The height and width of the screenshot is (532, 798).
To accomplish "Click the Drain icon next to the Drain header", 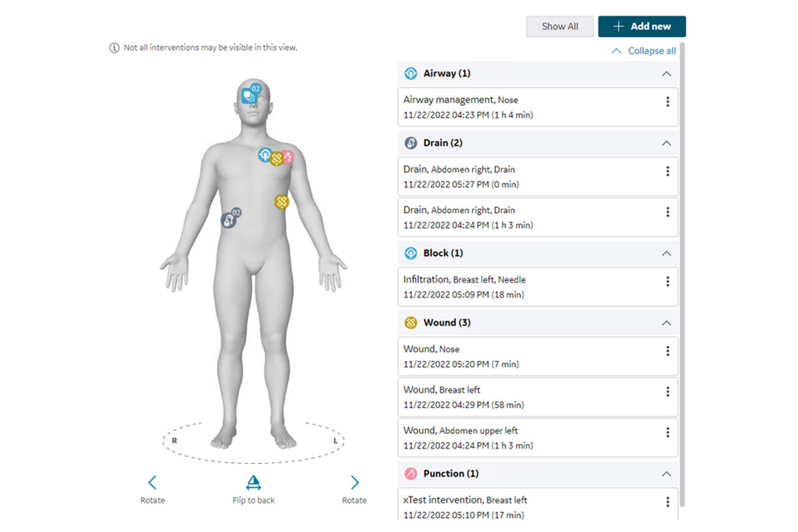I will [x=411, y=143].
